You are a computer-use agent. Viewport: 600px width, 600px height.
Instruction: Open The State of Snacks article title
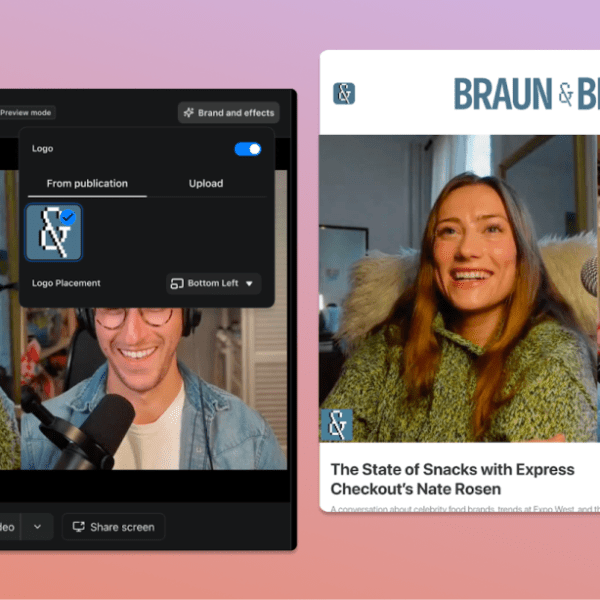(x=452, y=479)
